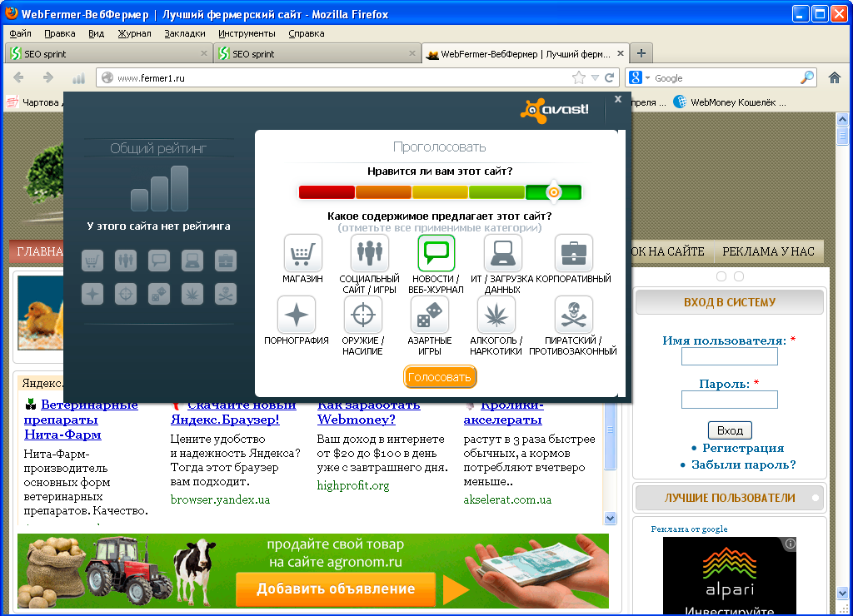
Task: Open a new tab with plus button
Action: tap(641, 53)
